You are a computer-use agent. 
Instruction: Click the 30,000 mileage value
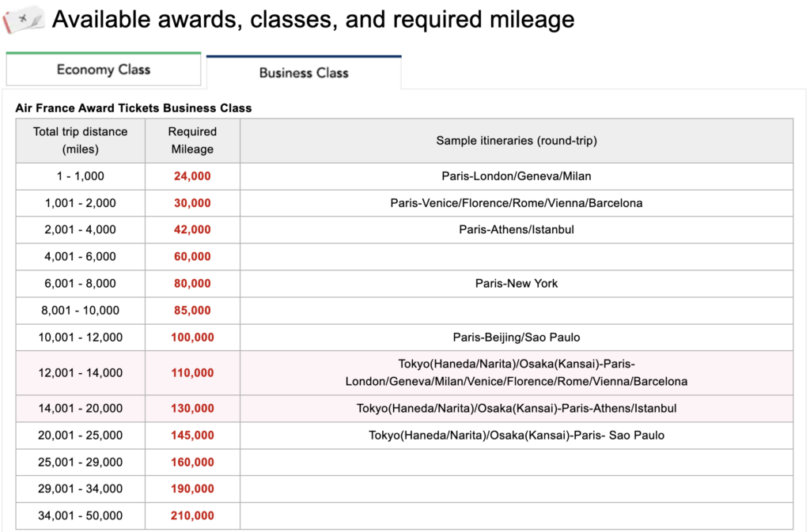[192, 203]
